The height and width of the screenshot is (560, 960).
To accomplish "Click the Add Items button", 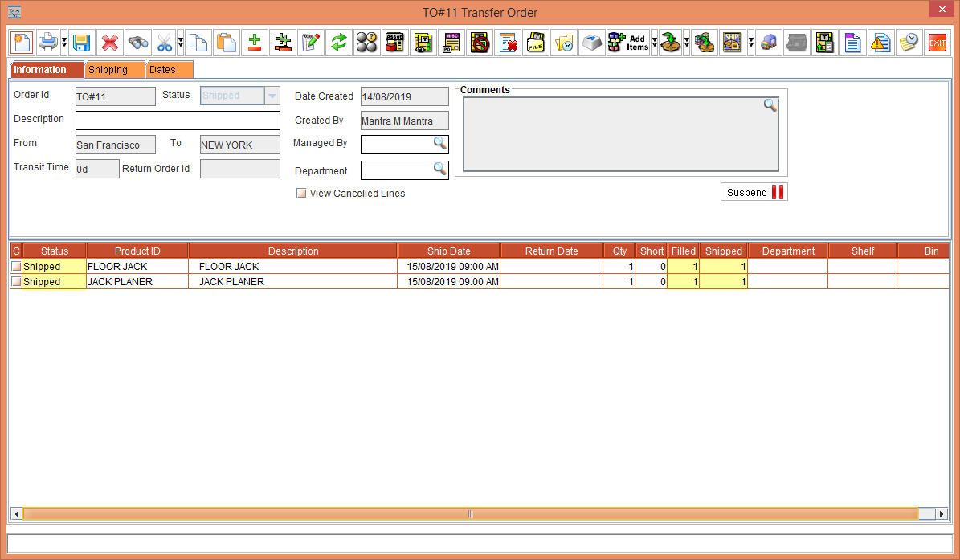I will click(x=627, y=43).
